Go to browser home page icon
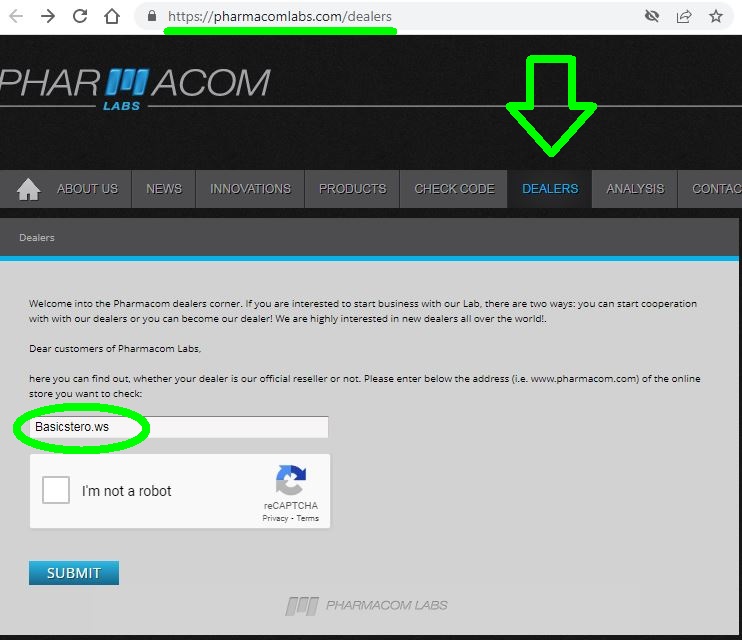 coord(112,16)
